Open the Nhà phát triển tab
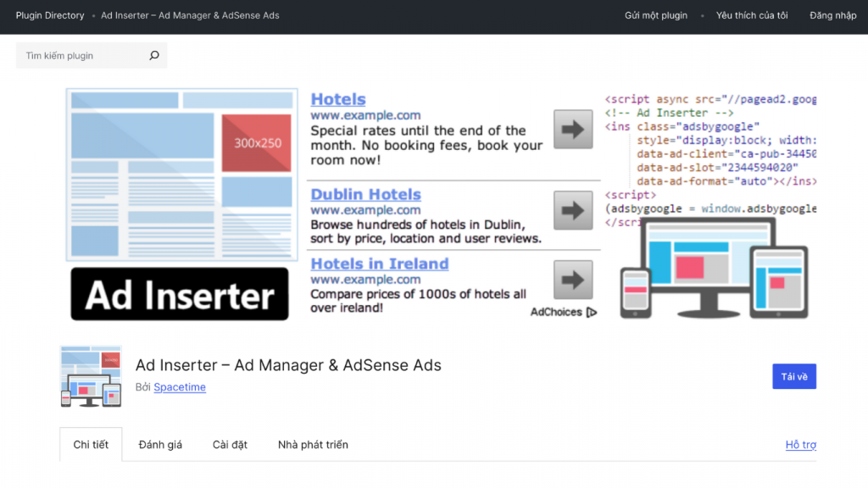Screen dimensions: 868x488 [x=314, y=443]
